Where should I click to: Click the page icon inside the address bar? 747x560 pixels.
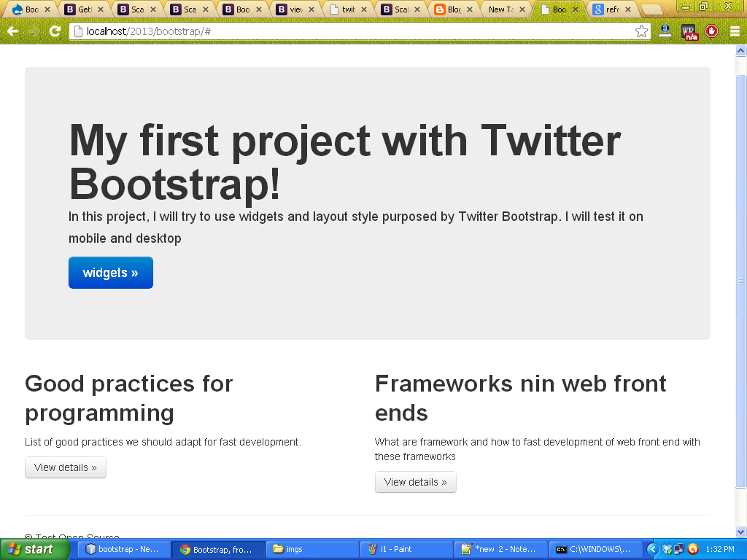[x=78, y=31]
